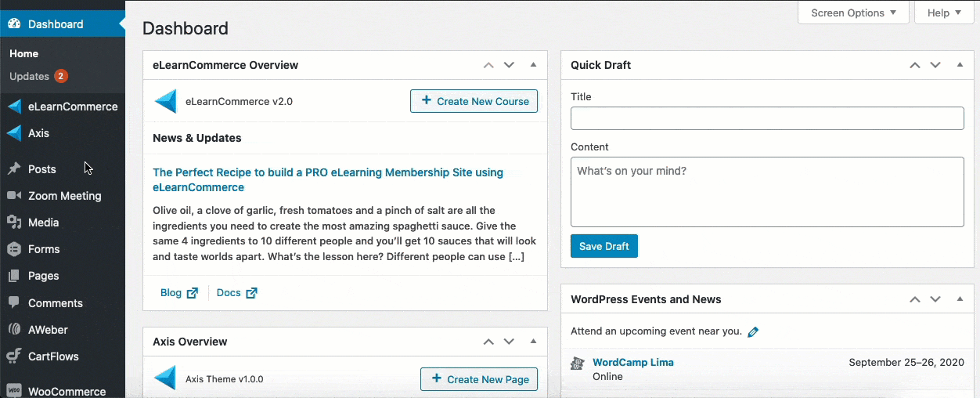
Task: Click the Zoom Meeting camera icon
Action: tap(14, 196)
